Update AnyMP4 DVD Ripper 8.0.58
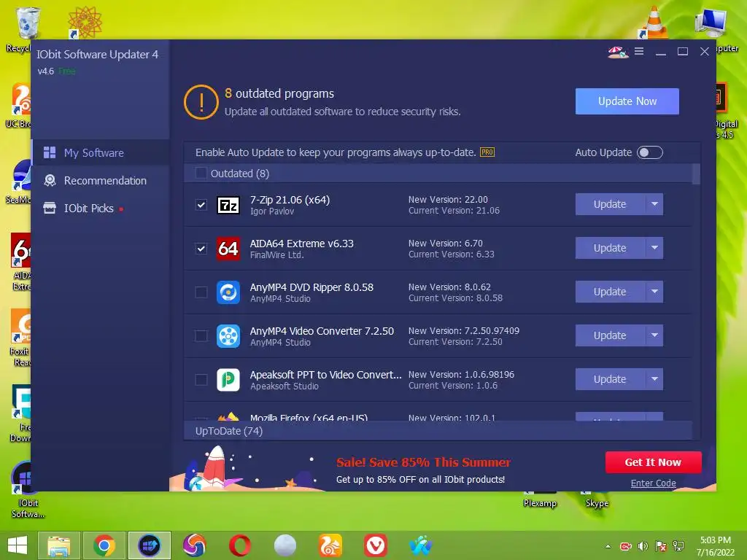The image size is (747, 560). (x=611, y=292)
